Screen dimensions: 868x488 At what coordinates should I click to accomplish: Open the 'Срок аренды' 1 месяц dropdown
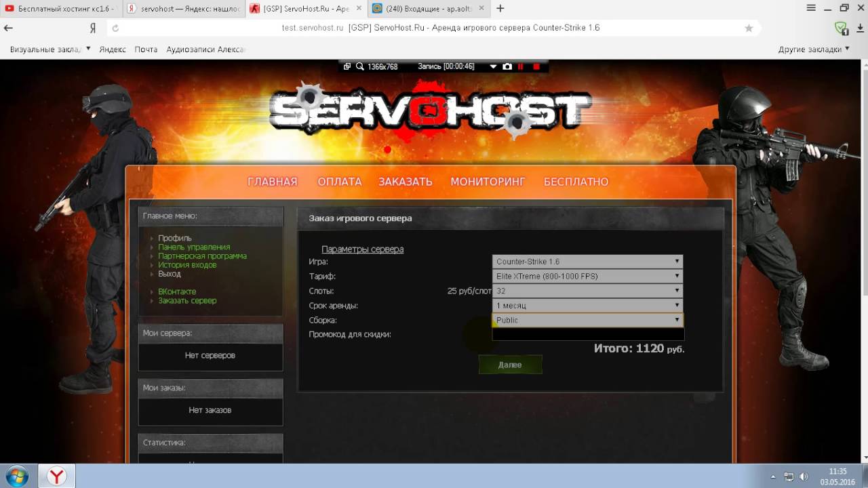pyautogui.click(x=587, y=306)
